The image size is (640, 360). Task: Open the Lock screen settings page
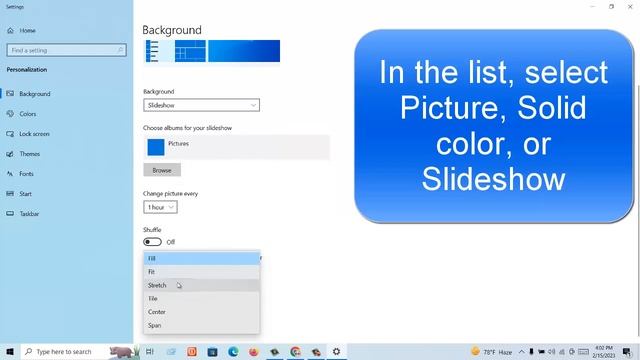coord(28,134)
